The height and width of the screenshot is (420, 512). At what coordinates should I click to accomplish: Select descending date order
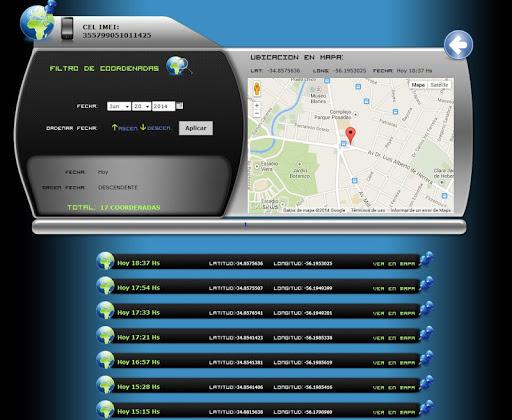click(156, 128)
